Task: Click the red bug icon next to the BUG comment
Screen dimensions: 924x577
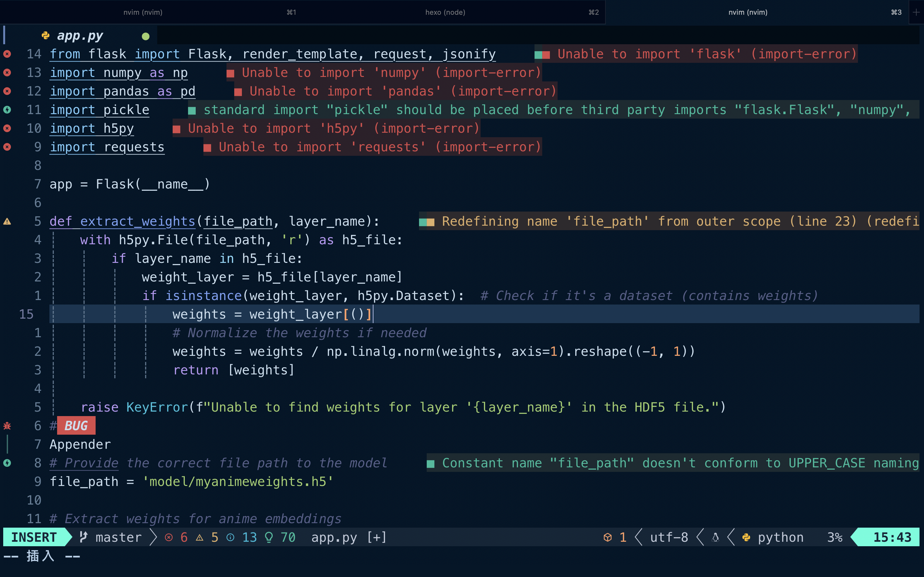Action: point(7,426)
